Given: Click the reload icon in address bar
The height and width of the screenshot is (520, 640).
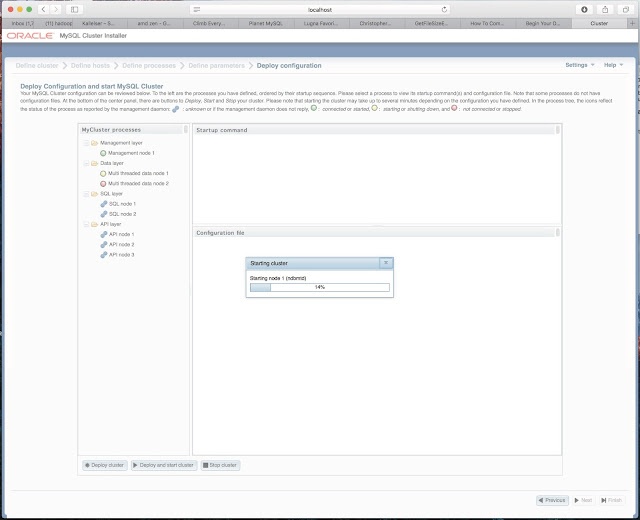Looking at the screenshot, I should [x=444, y=9].
